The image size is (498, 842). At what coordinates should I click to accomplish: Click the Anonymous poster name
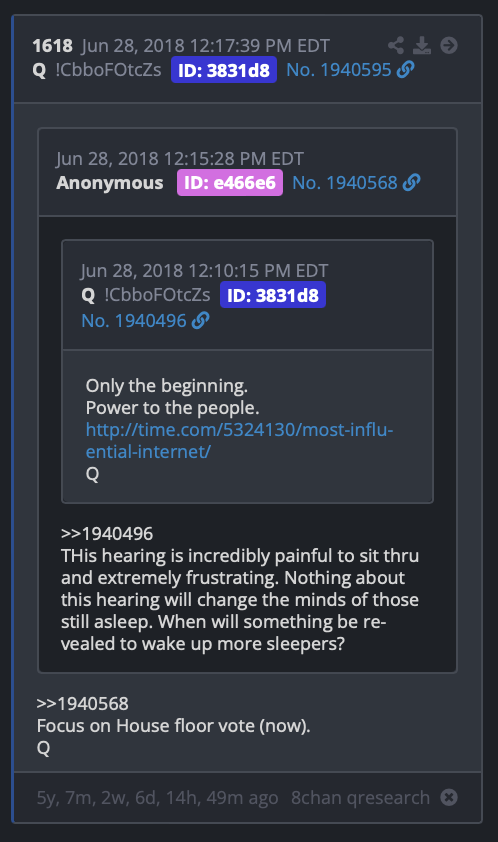coord(110,183)
